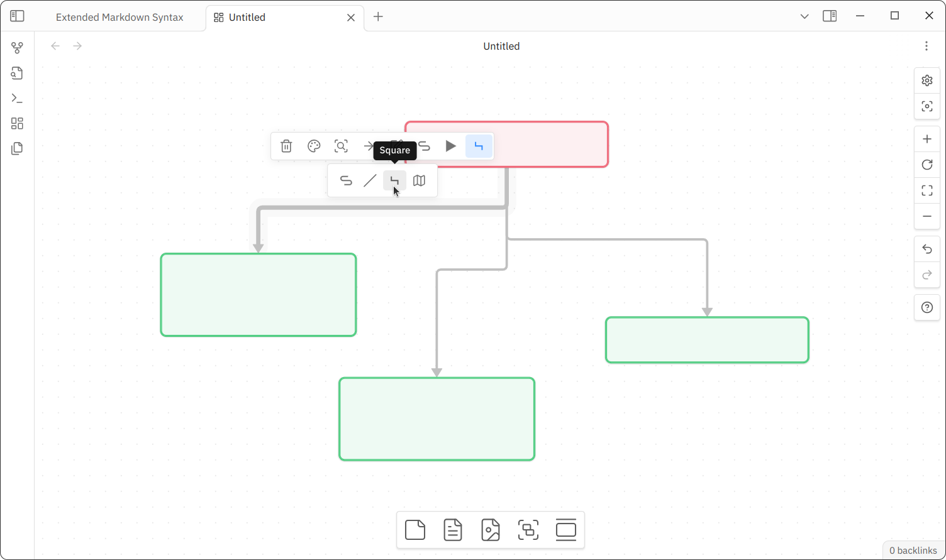Viewport: 946px width, 560px height.
Task: Delete the selected edge with trash icon
Action: click(286, 146)
